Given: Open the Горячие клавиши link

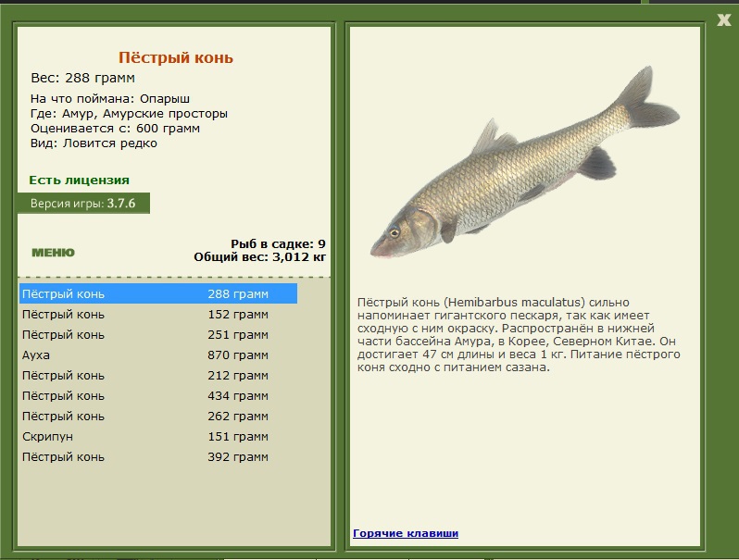Looking at the screenshot, I should coord(406,533).
